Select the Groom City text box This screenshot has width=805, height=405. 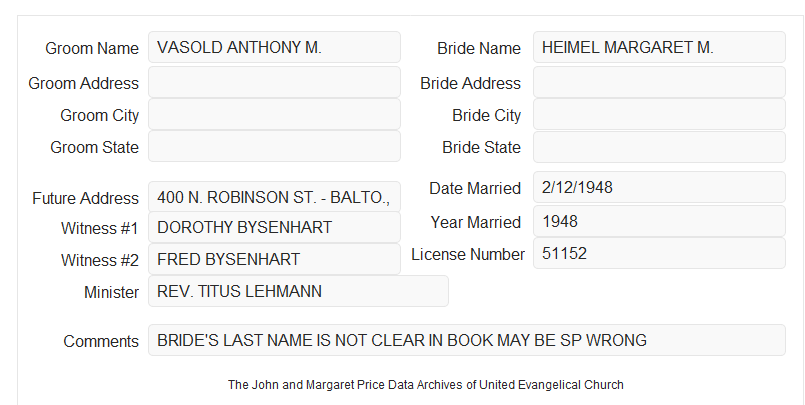pyautogui.click(x=274, y=114)
